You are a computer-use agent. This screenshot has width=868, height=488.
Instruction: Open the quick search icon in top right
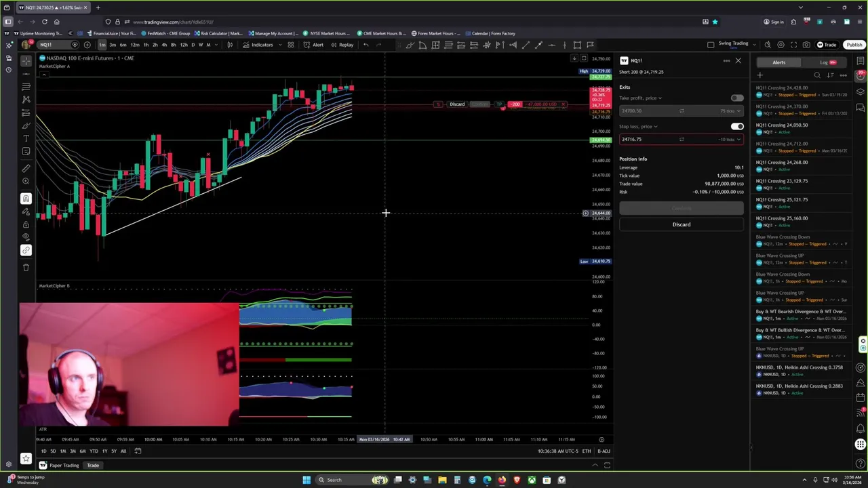pos(768,45)
